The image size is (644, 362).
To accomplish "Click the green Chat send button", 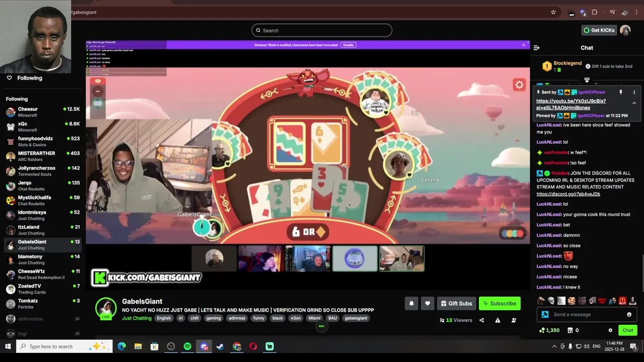I will [x=627, y=330].
